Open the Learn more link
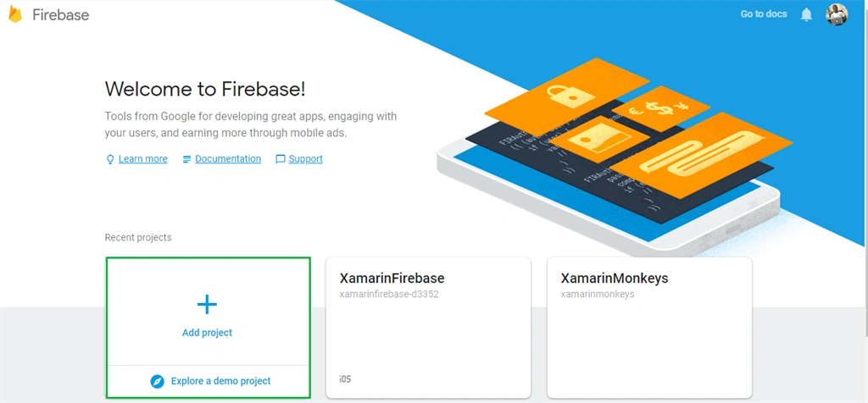Screen dimensions: 868x403 click(x=142, y=159)
